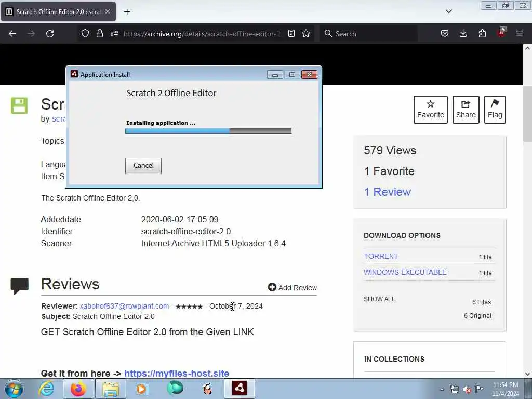Screen dimensions: 532x399
Task: Click the Firefox Search field
Action: coord(368,34)
